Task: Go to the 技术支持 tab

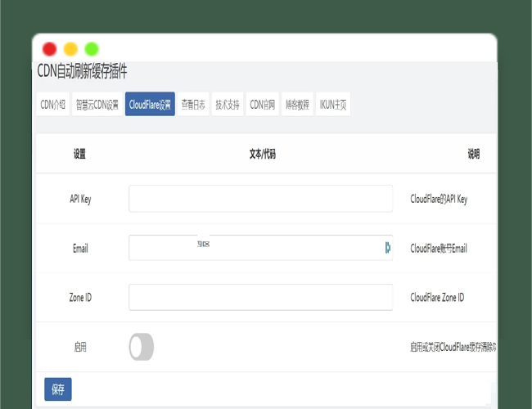Action: (228, 104)
